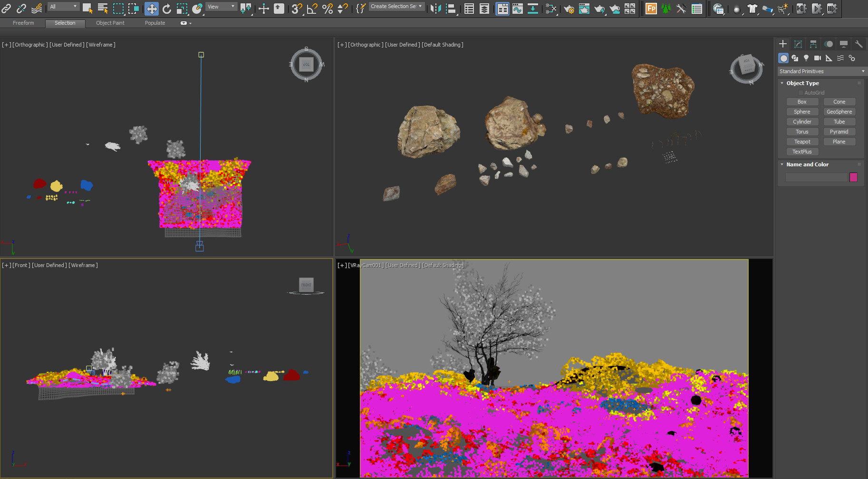
Task: Open the Schematic View
Action: [x=533, y=8]
